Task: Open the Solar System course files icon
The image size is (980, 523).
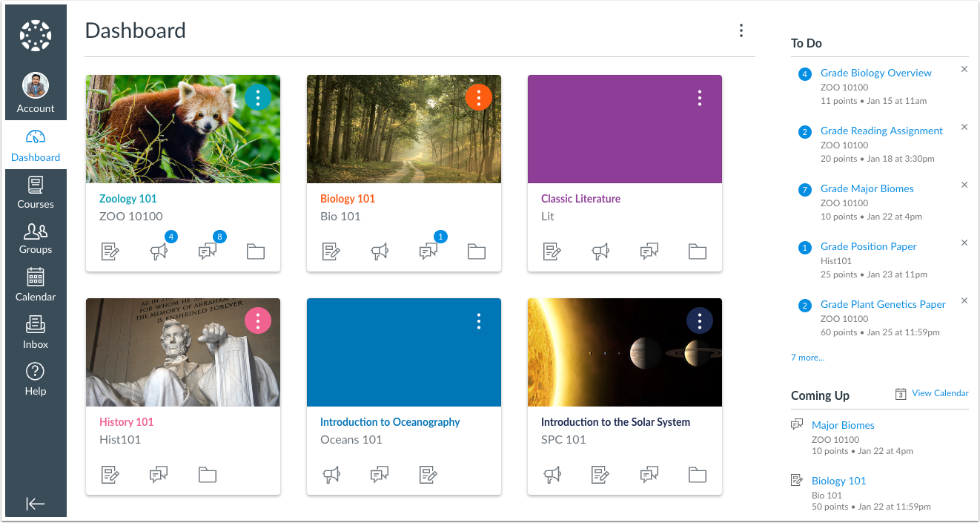Action: (698, 475)
